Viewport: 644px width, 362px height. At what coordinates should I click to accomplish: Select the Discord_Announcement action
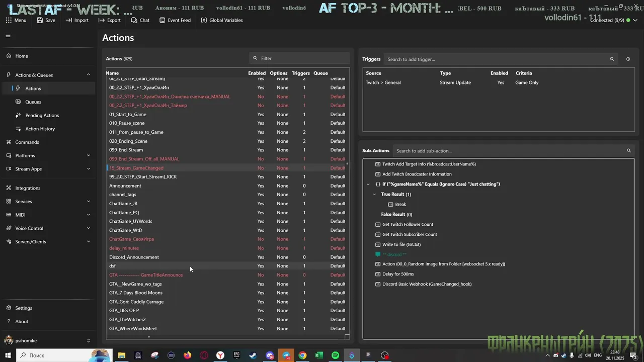tap(225, 257)
